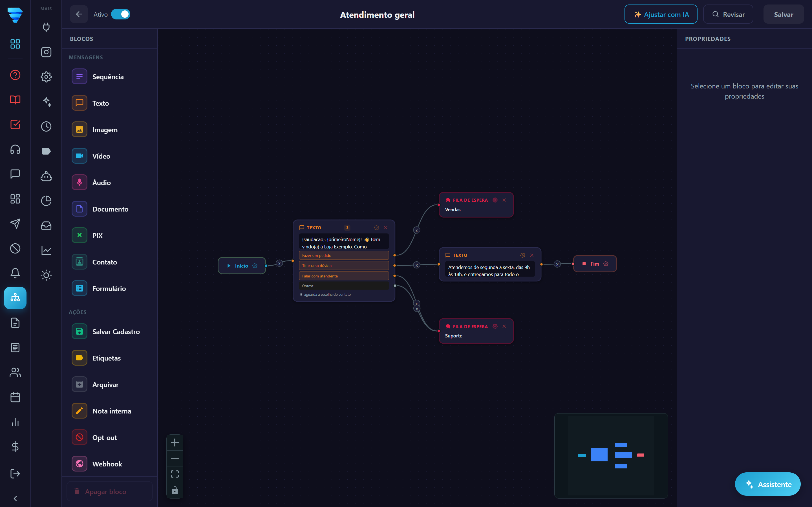This screenshot has height=507, width=812.
Task: Click the dollar sign billing icon
Action: point(15,447)
